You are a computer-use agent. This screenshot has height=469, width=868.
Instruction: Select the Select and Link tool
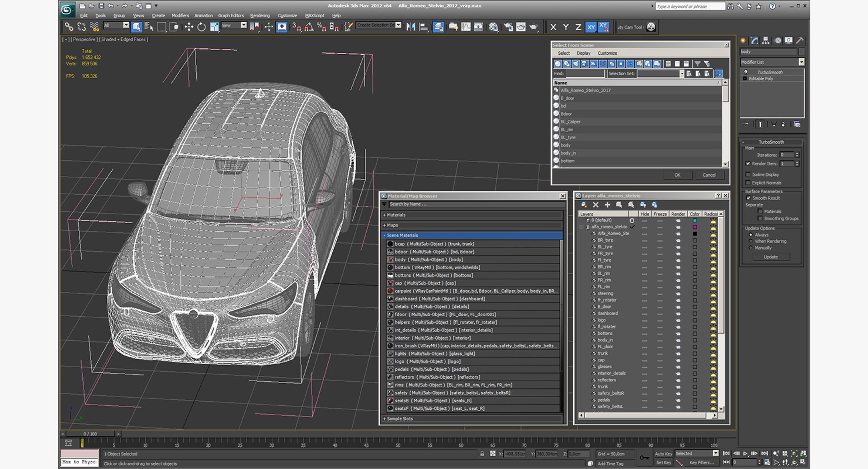click(68, 27)
